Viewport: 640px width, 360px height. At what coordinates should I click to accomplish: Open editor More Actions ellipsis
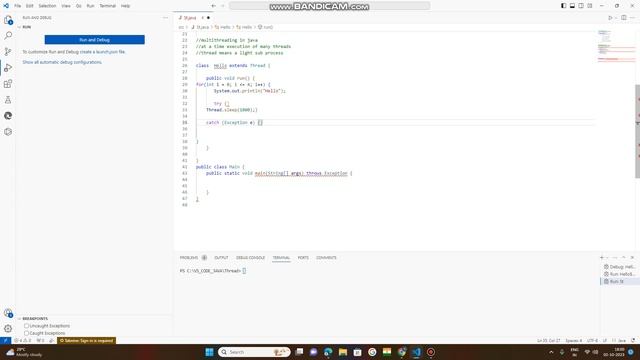pyautogui.click(x=633, y=18)
